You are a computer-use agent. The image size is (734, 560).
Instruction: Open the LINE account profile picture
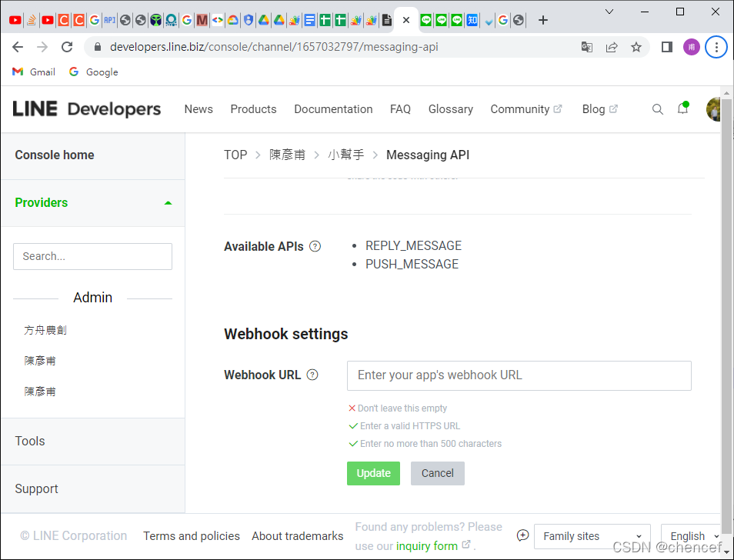pyautogui.click(x=713, y=109)
